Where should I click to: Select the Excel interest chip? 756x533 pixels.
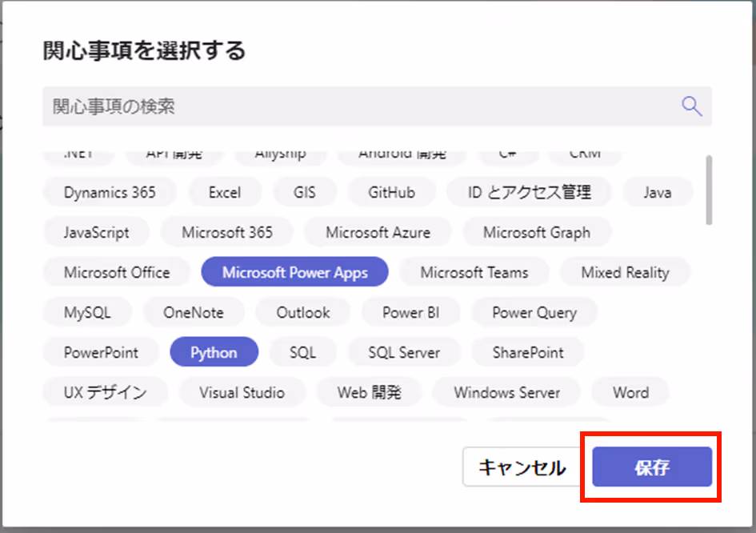[224, 192]
